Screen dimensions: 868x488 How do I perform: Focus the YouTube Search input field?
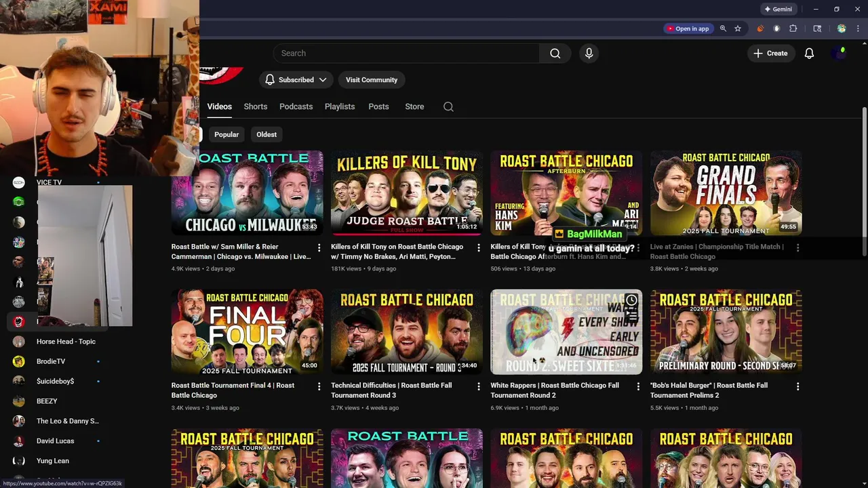(407, 54)
